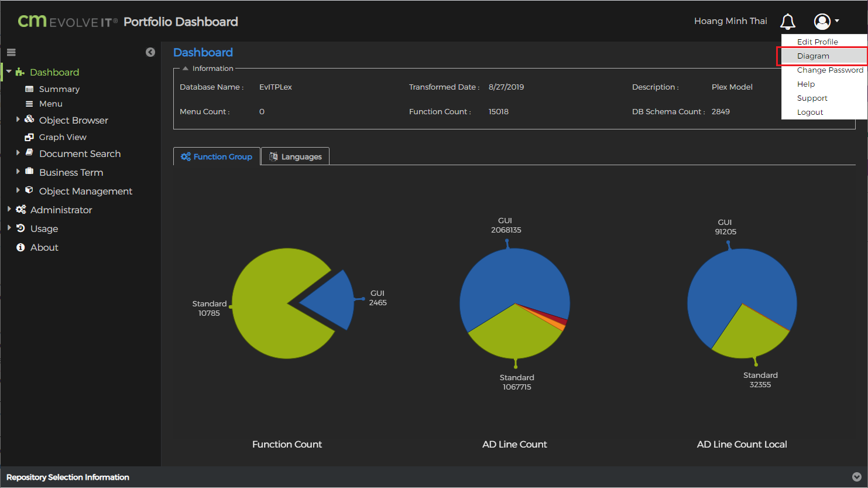Viewport: 868px width, 488px height.
Task: Click the user name Hoang Minh Thai
Action: click(x=730, y=21)
